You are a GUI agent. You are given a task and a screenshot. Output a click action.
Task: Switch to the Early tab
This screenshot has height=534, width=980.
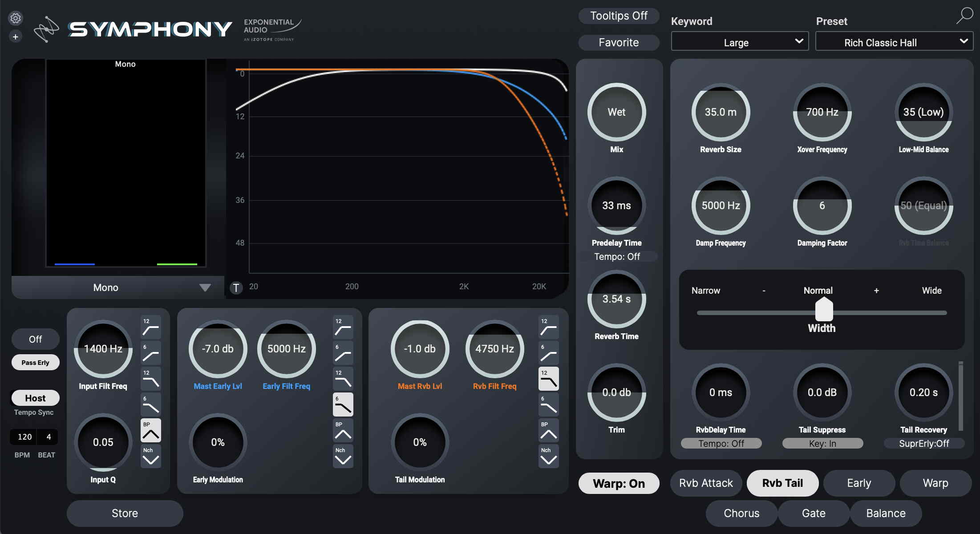[859, 483]
